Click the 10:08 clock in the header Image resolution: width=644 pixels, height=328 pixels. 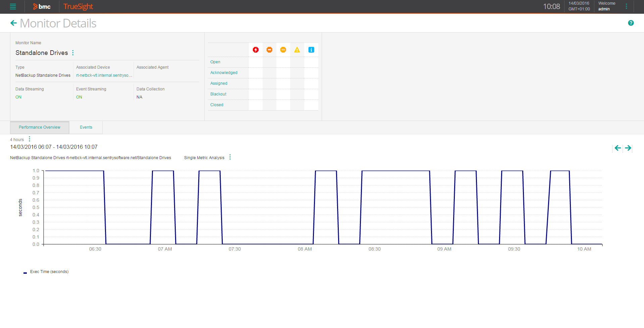point(551,6)
